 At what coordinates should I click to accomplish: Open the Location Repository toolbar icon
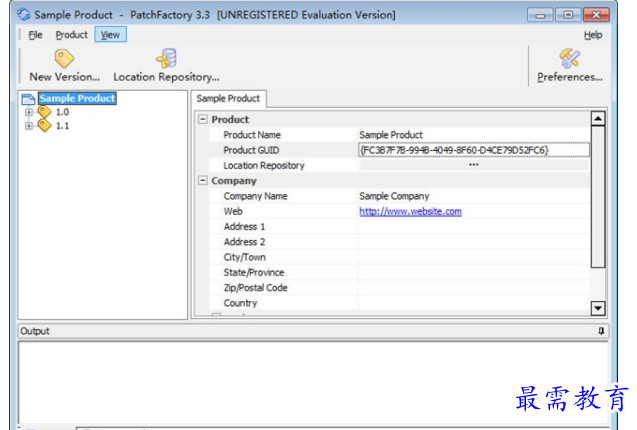pos(166,58)
